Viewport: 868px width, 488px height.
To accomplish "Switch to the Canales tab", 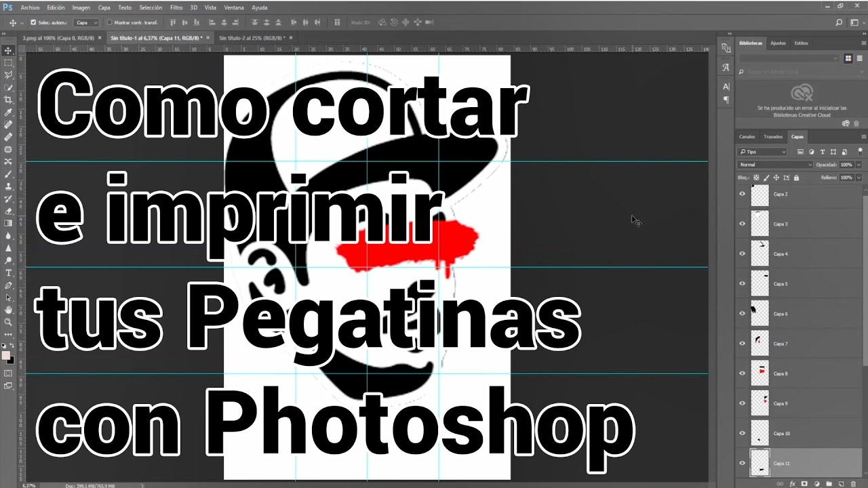I will point(747,136).
